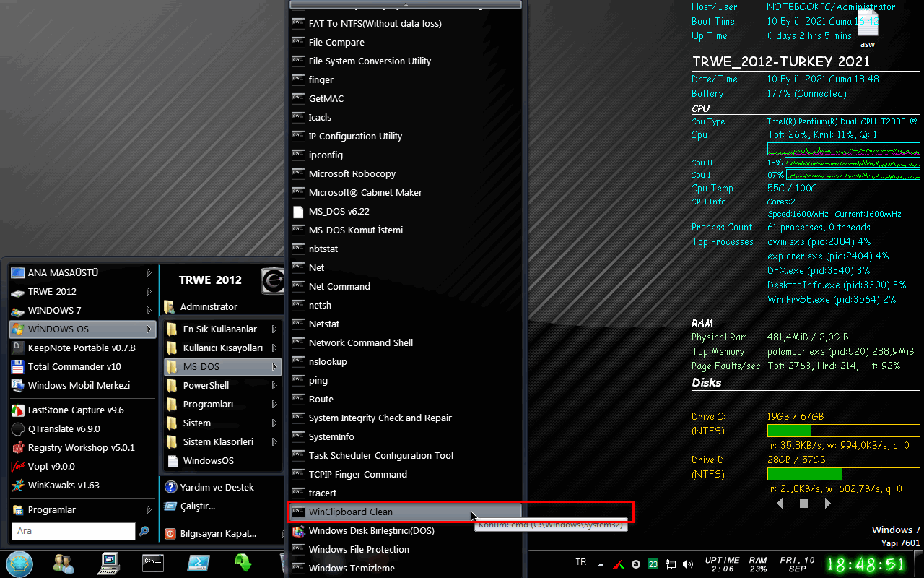Click Bilgisayarı Kapat... shutdown button
924x578 pixels.
(x=222, y=534)
